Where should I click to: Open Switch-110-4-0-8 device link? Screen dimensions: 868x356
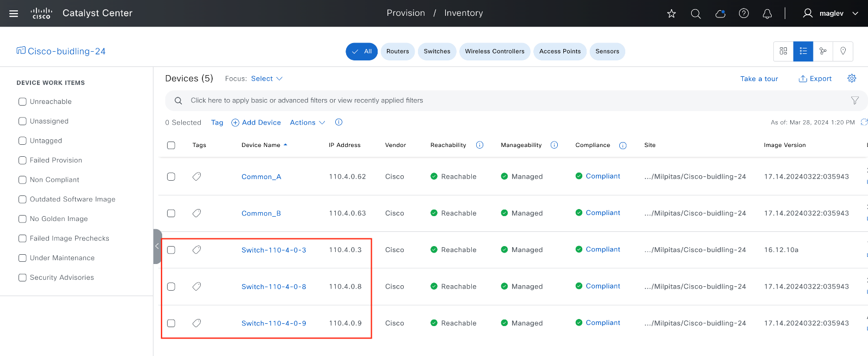tap(274, 286)
